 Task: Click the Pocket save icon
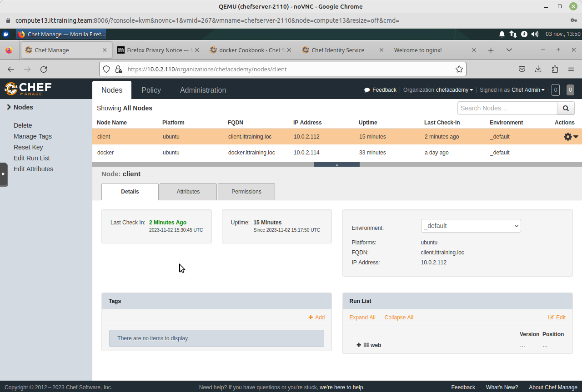[522, 69]
